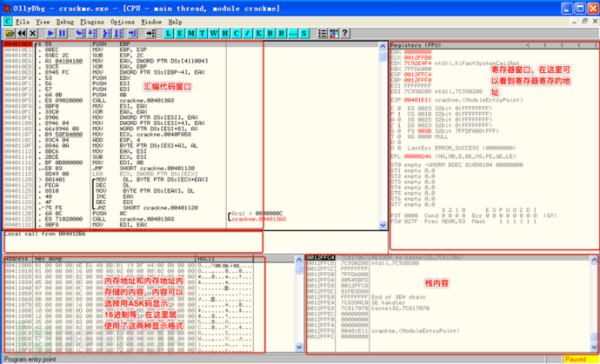Pause execution with the pause icon
The image size is (600, 364).
pyautogui.click(x=62, y=33)
